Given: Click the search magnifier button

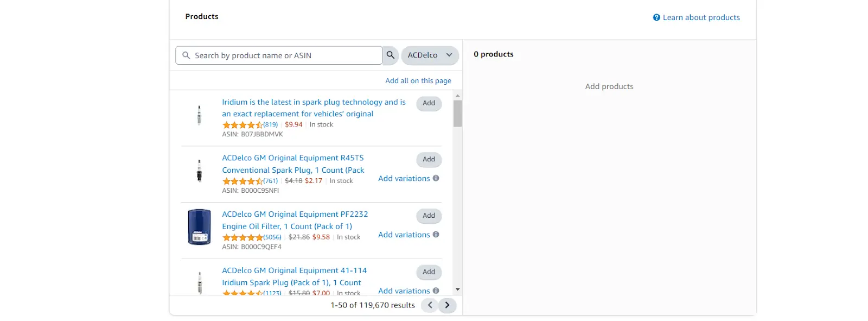Looking at the screenshot, I should coord(391,55).
